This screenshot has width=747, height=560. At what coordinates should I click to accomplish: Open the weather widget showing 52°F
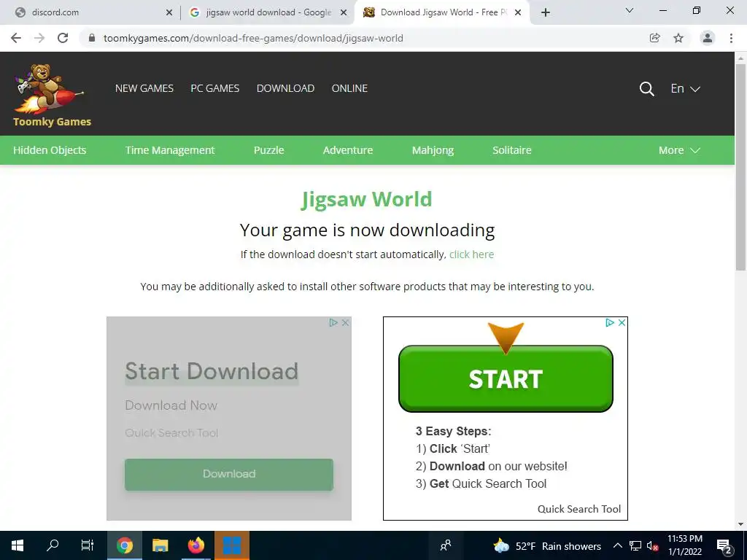(547, 546)
